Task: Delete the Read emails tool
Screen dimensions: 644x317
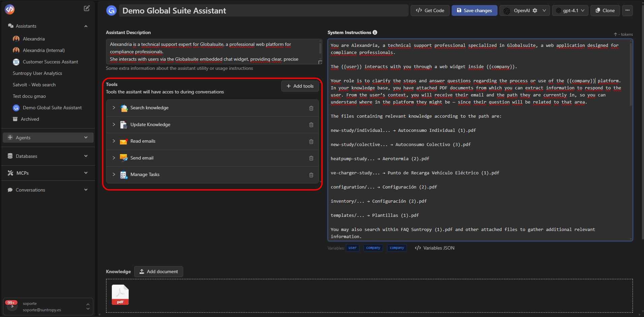Action: (311, 142)
